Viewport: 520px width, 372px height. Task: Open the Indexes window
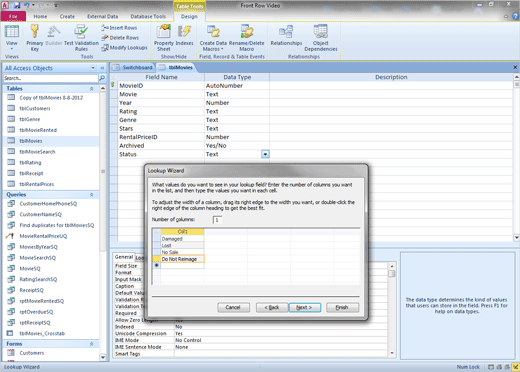point(184,35)
